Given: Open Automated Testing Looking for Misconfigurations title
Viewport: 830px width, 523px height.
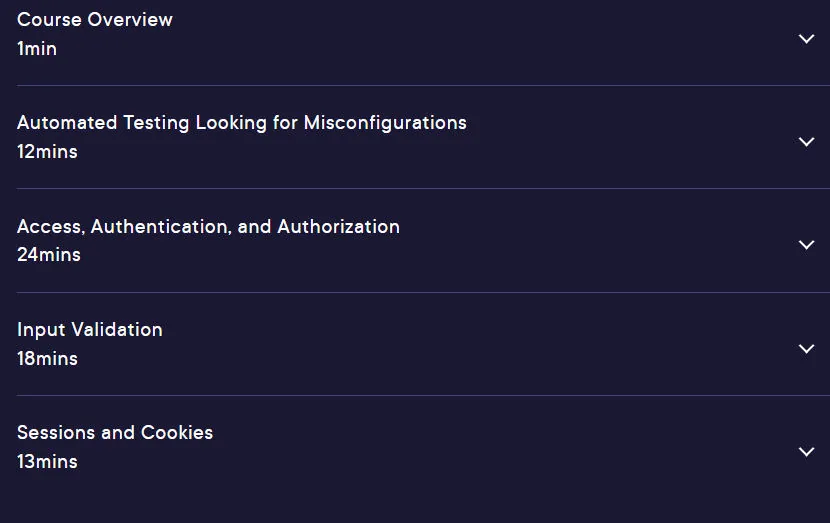Looking at the screenshot, I should click(242, 123).
